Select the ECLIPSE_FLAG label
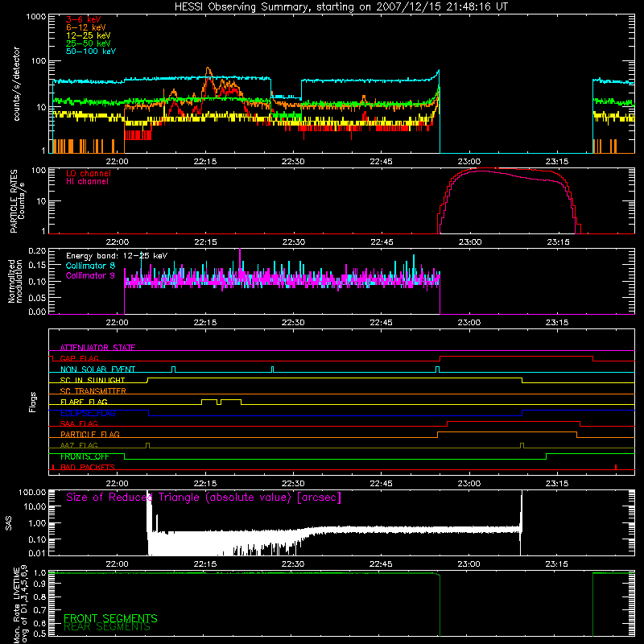644x644 pixels. [88, 413]
